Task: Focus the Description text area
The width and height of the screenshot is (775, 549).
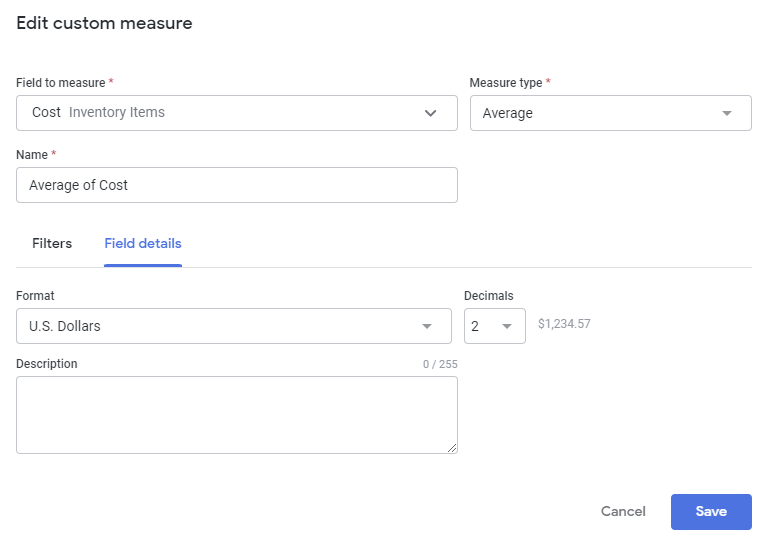Action: 236,414
